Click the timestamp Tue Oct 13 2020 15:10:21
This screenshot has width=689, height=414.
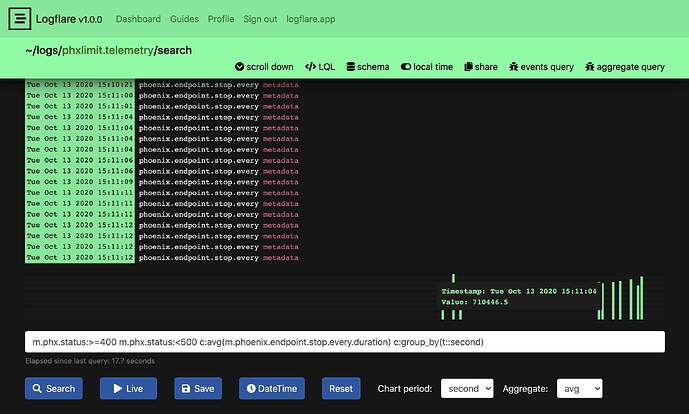coord(80,85)
